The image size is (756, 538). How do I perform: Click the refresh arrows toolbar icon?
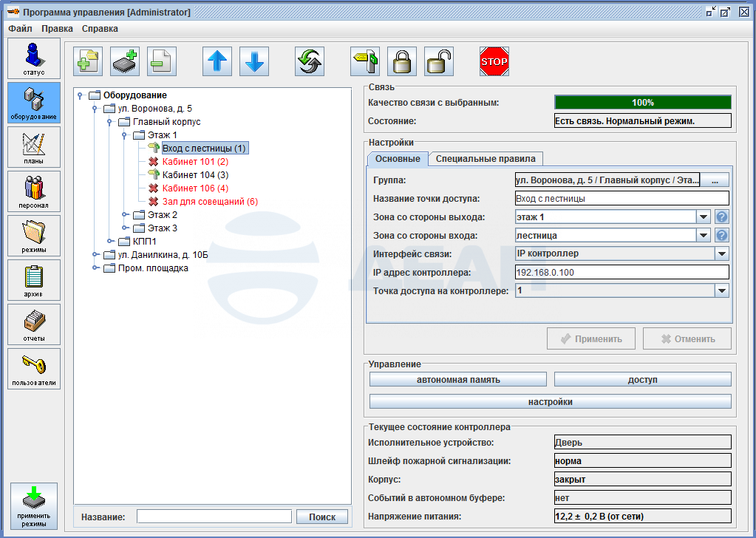click(x=310, y=62)
